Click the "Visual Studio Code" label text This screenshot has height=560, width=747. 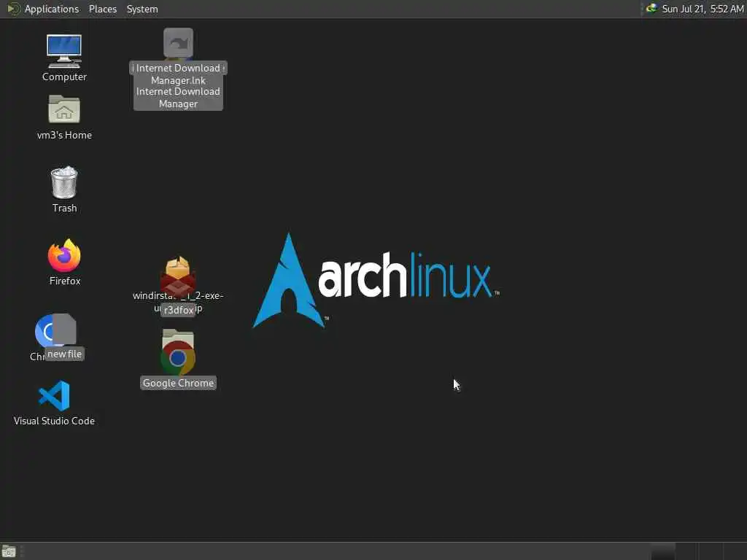(54, 421)
